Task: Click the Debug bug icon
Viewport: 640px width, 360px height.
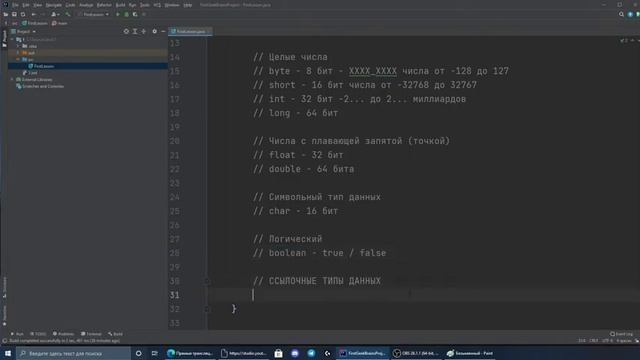Action: click(x=126, y=14)
